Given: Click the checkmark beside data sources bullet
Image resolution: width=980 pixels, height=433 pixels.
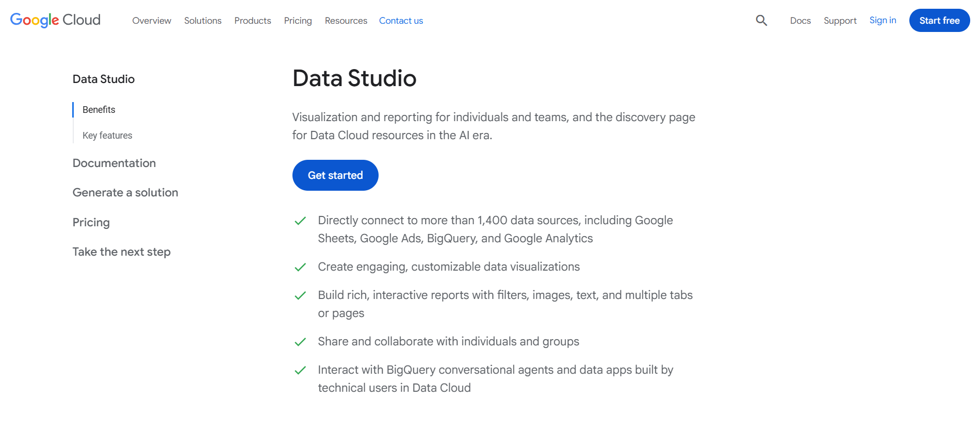Looking at the screenshot, I should [300, 221].
